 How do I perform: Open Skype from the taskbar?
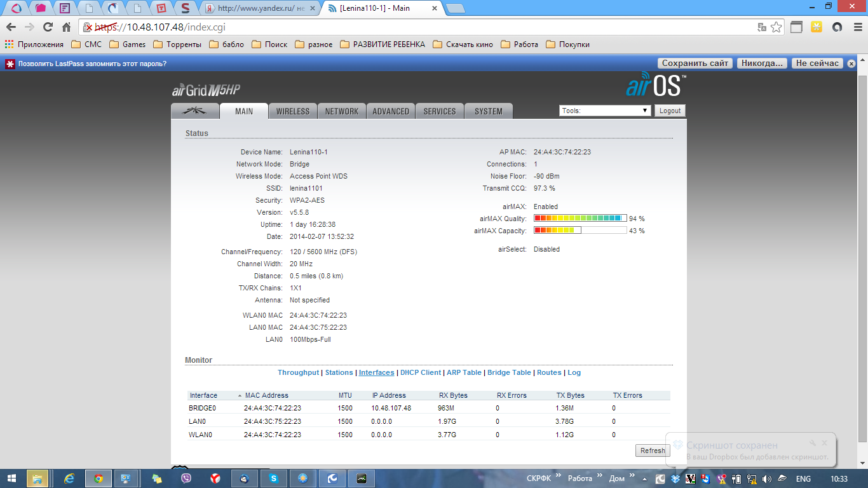click(273, 478)
